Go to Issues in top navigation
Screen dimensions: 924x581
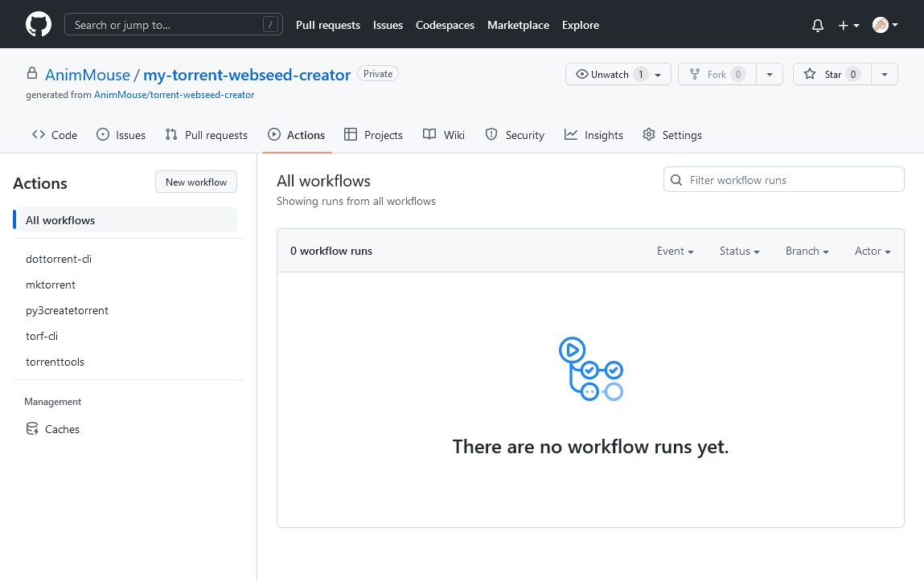(x=388, y=25)
